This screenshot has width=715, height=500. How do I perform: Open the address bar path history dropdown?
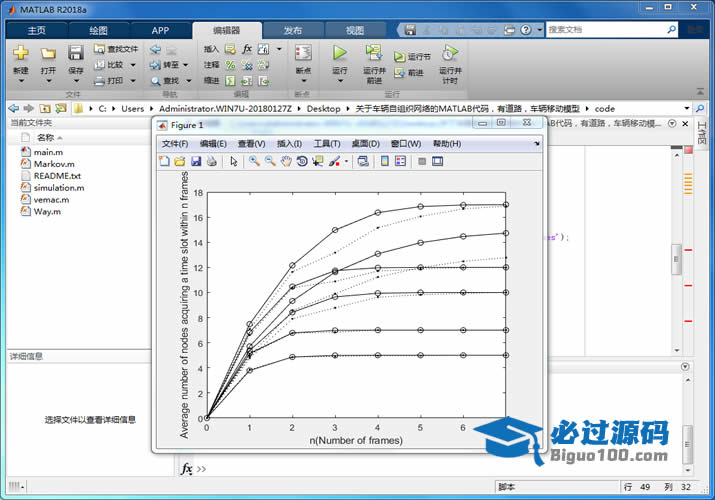pos(687,108)
